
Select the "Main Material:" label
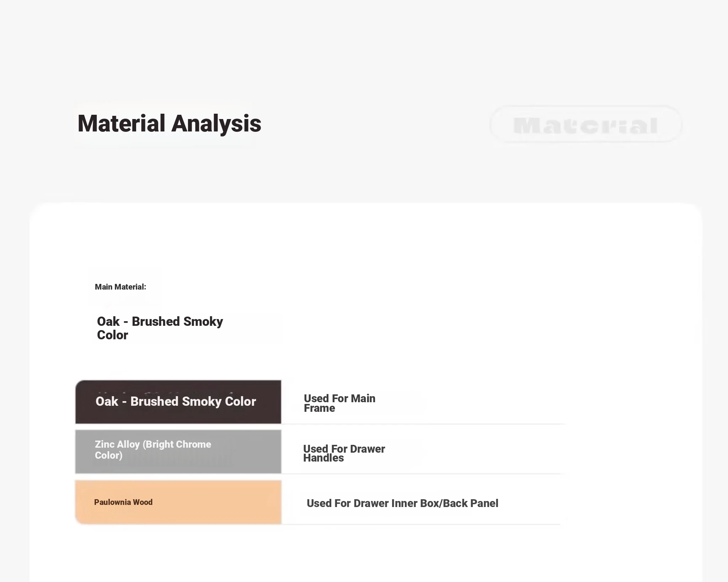pos(120,287)
